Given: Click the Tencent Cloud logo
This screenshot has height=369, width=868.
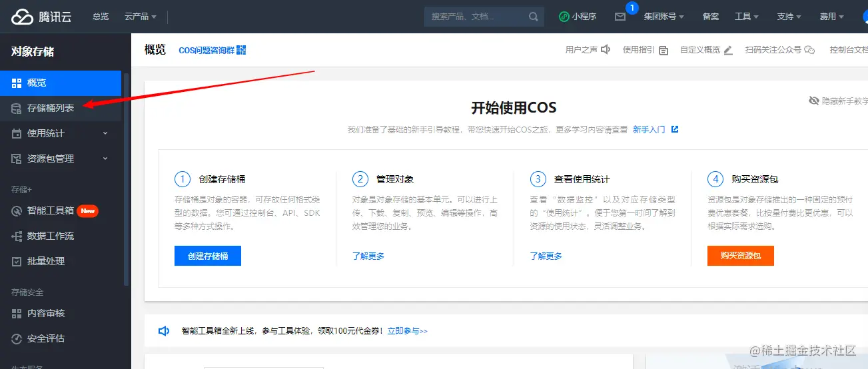Looking at the screenshot, I should [41, 17].
